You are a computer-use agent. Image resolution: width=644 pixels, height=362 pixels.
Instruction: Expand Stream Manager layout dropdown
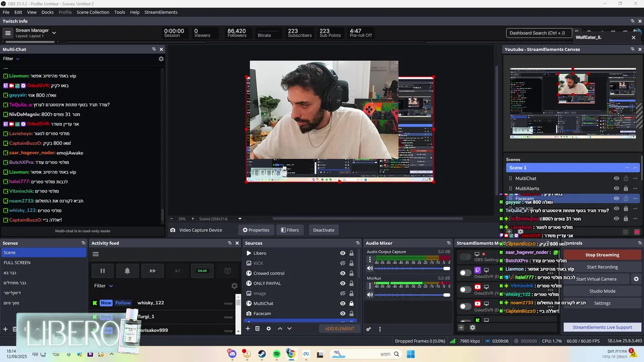click(x=54, y=33)
